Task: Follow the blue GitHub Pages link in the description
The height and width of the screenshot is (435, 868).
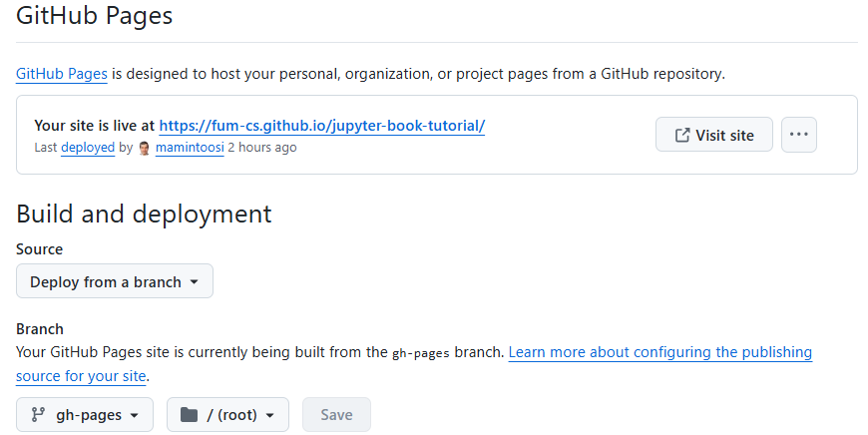Action: point(61,74)
